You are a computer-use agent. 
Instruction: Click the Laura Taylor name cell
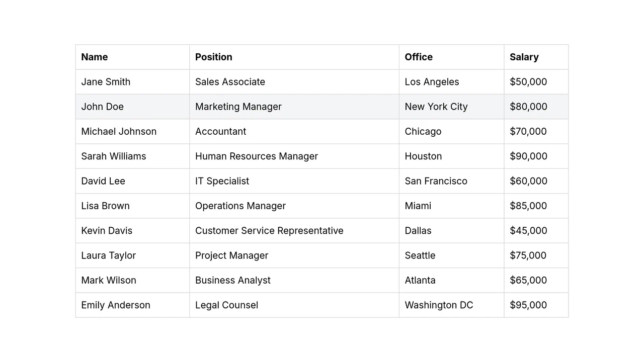pyautogui.click(x=132, y=255)
